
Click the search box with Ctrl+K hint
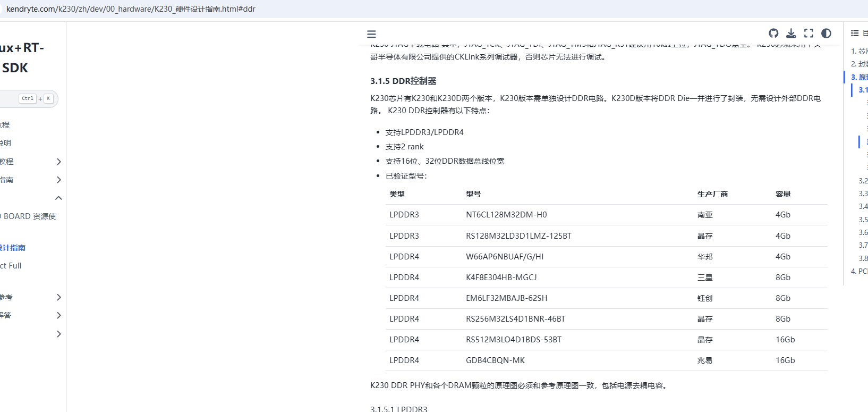coord(27,98)
